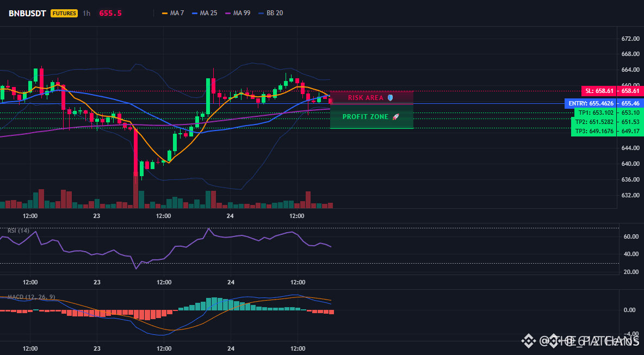Click the BNBUSDT symbol name
This screenshot has width=644, height=355.
tap(28, 13)
